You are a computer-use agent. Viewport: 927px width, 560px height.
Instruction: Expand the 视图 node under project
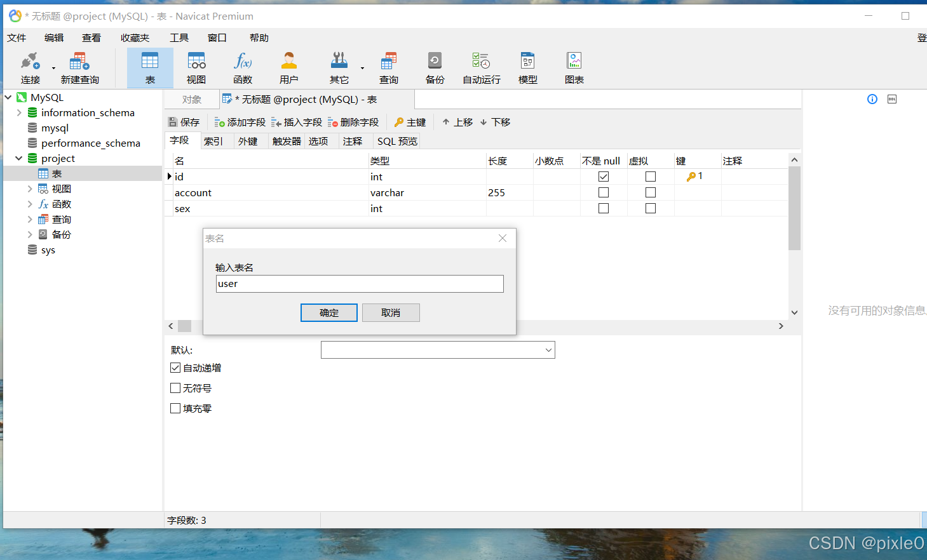tap(30, 189)
